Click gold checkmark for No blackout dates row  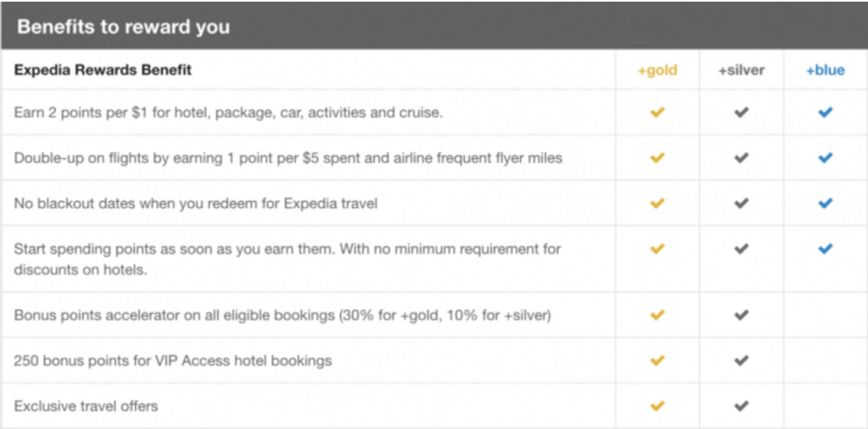(657, 203)
